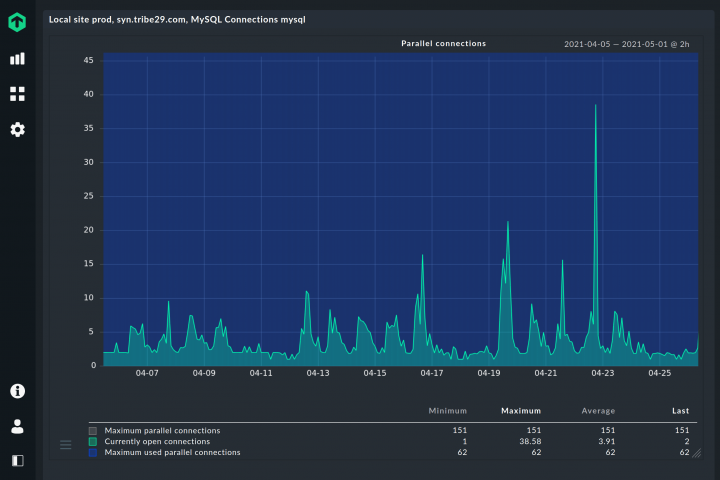Image resolution: width=720 pixels, height=480 pixels.
Task: Click the graph options hamburger icon
Action: [x=66, y=445]
